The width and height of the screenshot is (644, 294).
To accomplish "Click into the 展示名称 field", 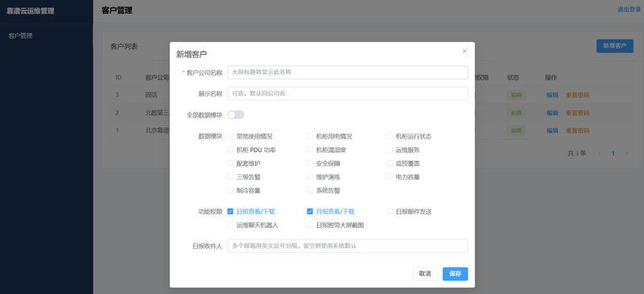I will 348,93.
